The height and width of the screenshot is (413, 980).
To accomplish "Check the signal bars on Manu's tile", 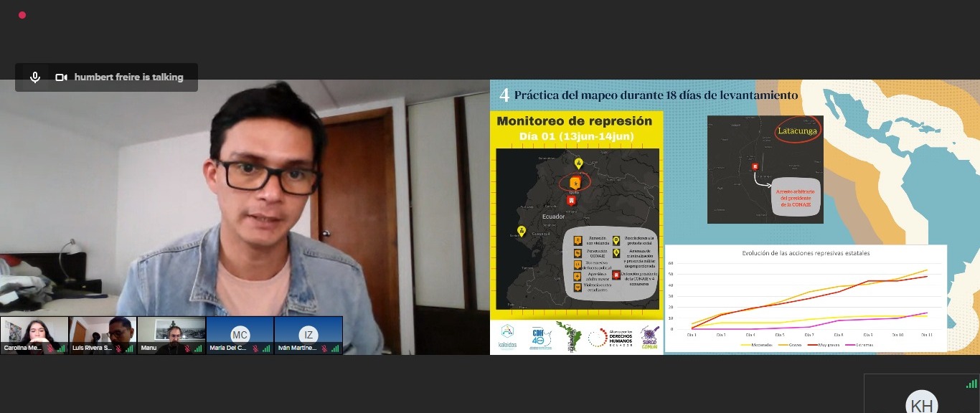I will (198, 348).
